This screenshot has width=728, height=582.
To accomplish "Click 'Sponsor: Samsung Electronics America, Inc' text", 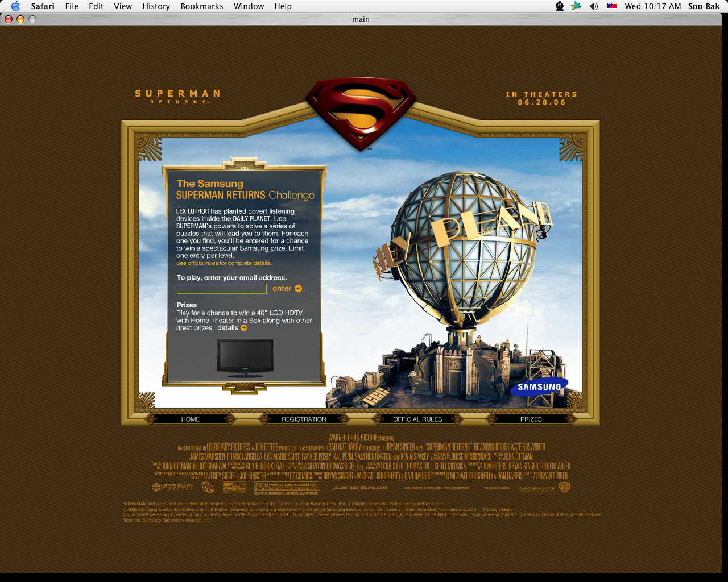I will point(167,520).
